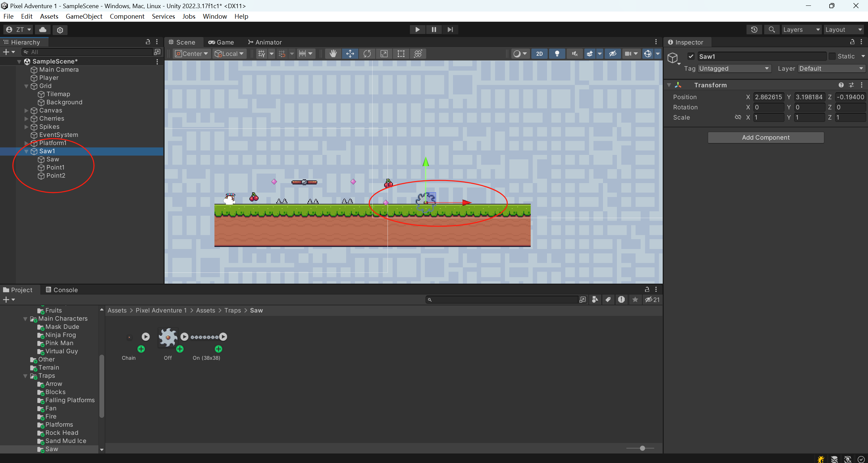This screenshot has width=868, height=463.
Task: Switch to the Console tab
Action: [62, 290]
